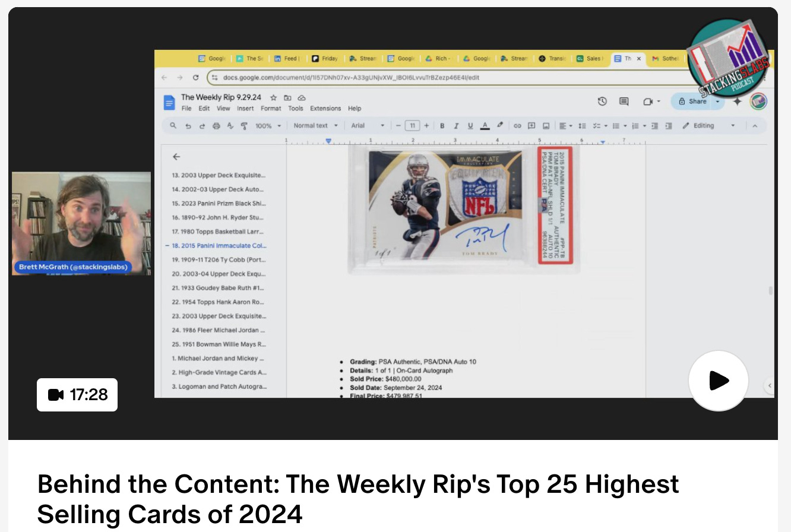Play the video with the round play button
791x532 pixels.
point(719,381)
